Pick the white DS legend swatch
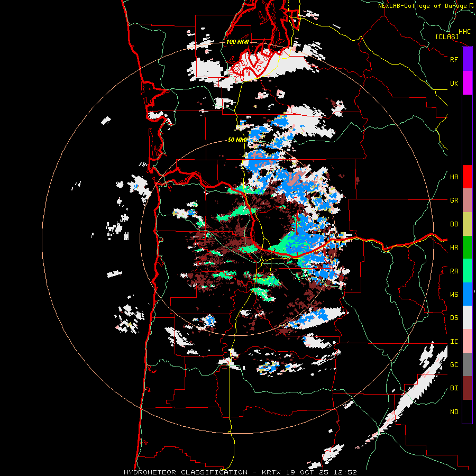 tap(467, 317)
